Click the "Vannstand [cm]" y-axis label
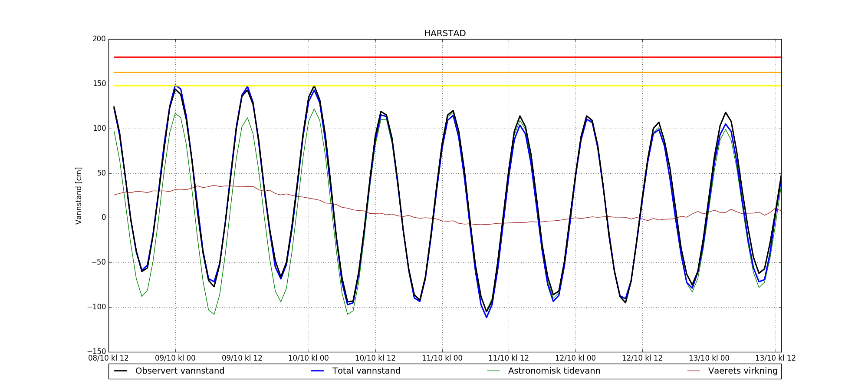This screenshot has height=391, width=868. click(x=79, y=195)
